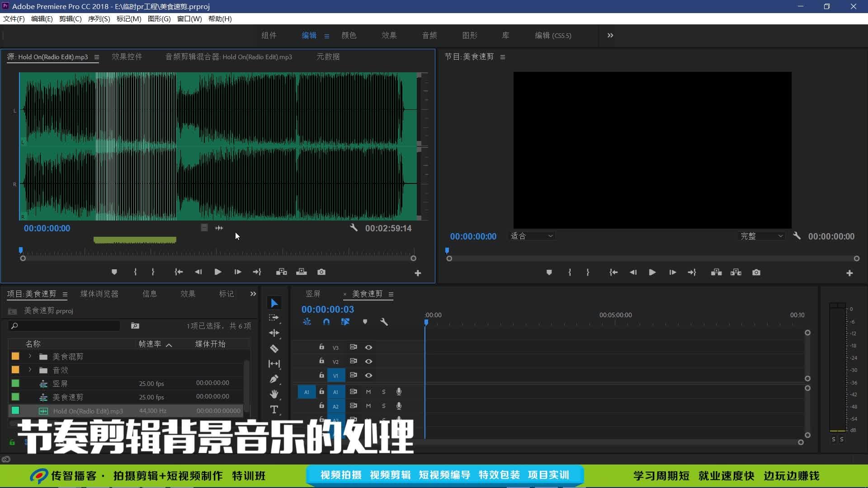The image size is (868, 488).
Task: Click Overwrite button in Source monitor
Action: click(302, 272)
